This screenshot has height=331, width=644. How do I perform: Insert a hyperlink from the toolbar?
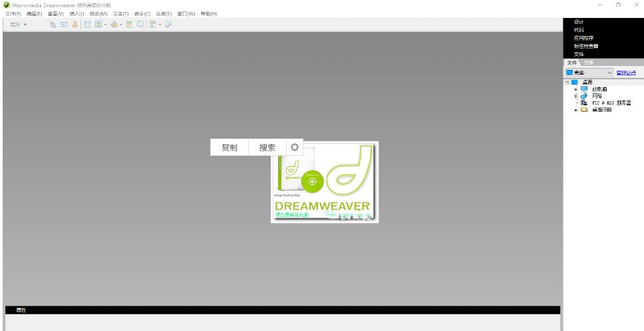(53, 25)
